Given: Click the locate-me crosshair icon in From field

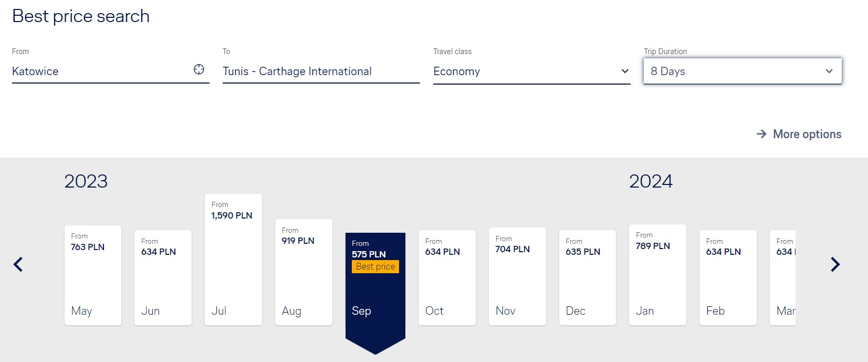Looking at the screenshot, I should coord(199,69).
